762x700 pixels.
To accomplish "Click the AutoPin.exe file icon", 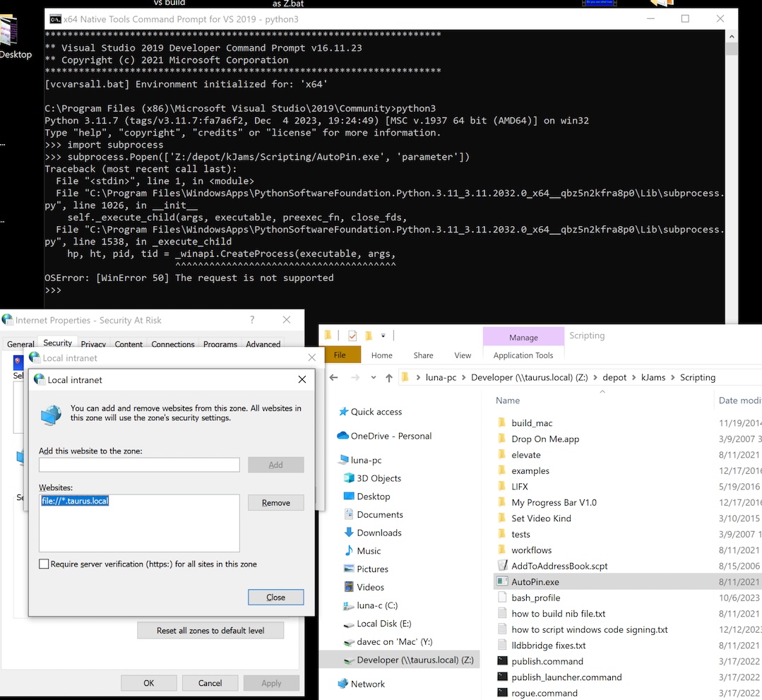I will [502, 582].
